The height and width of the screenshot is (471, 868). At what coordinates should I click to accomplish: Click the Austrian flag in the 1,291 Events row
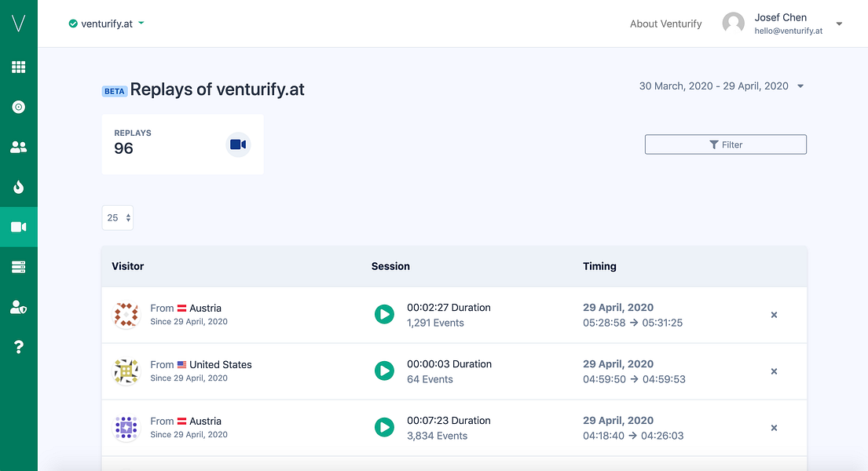tap(181, 309)
